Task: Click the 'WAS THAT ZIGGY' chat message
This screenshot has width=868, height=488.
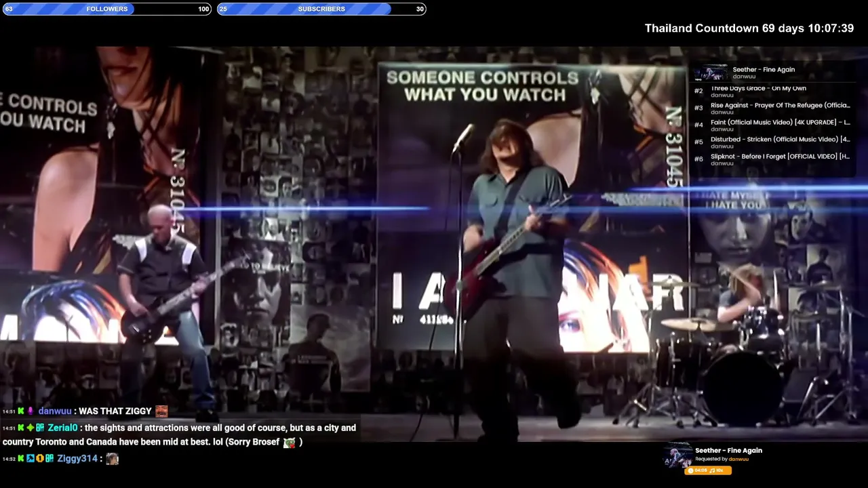Action: 115,411
